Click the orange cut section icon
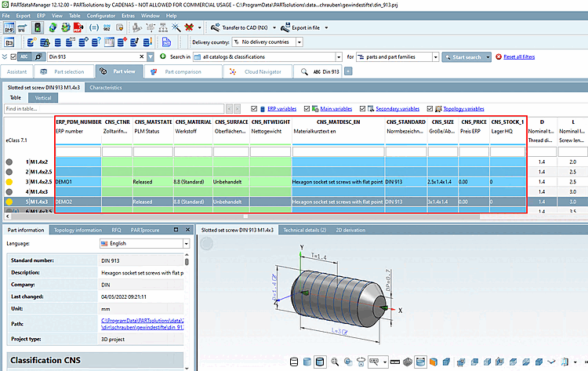 click(x=433, y=362)
